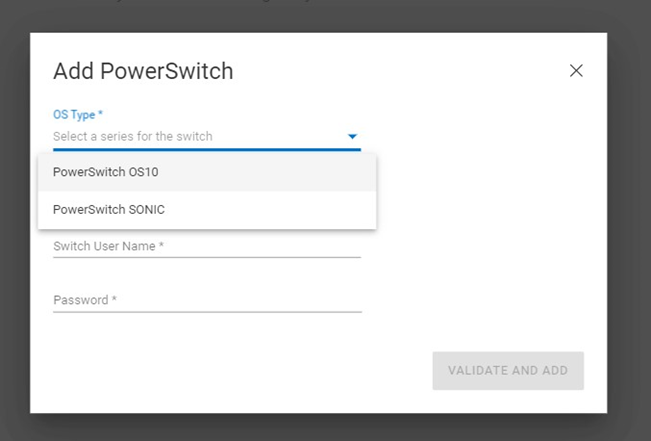Screen dimensions: 651x441
Task: Click VALIDATE AND ADD button
Action: click(x=508, y=370)
